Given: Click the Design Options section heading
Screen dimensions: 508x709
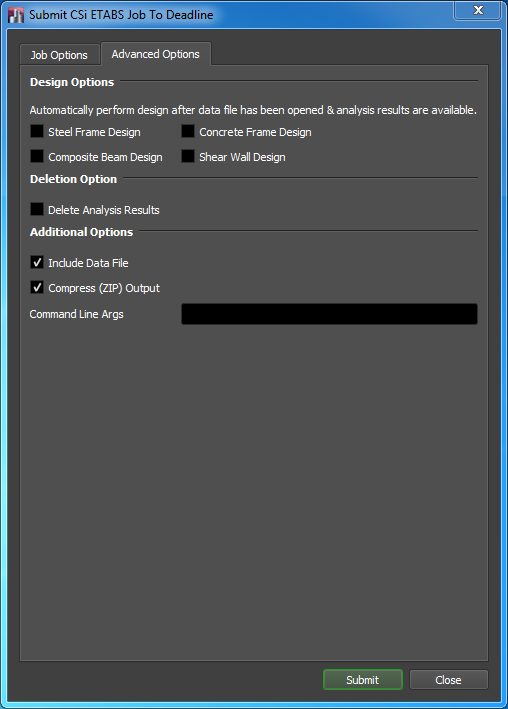Looking at the screenshot, I should (x=72, y=82).
